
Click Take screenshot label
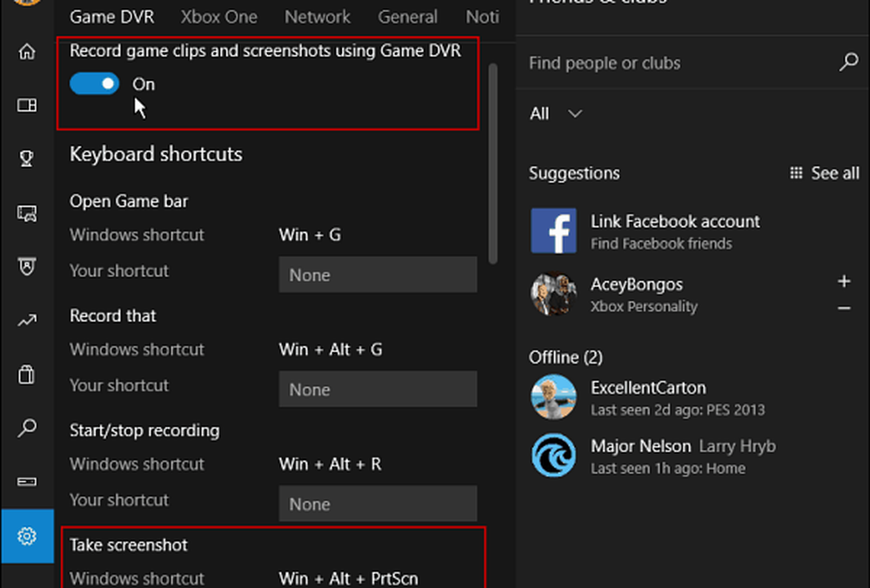129,545
